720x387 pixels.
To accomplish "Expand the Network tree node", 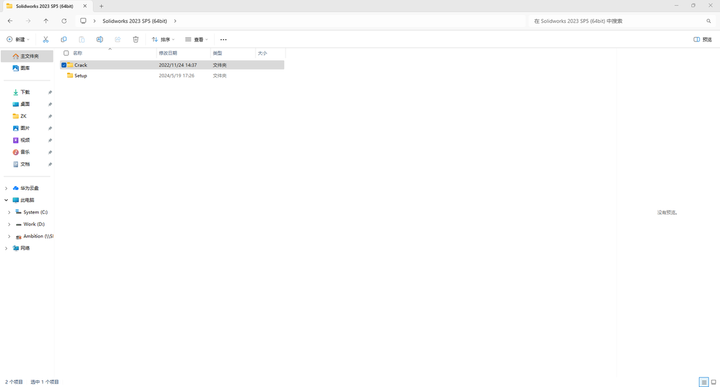I will coord(6,248).
